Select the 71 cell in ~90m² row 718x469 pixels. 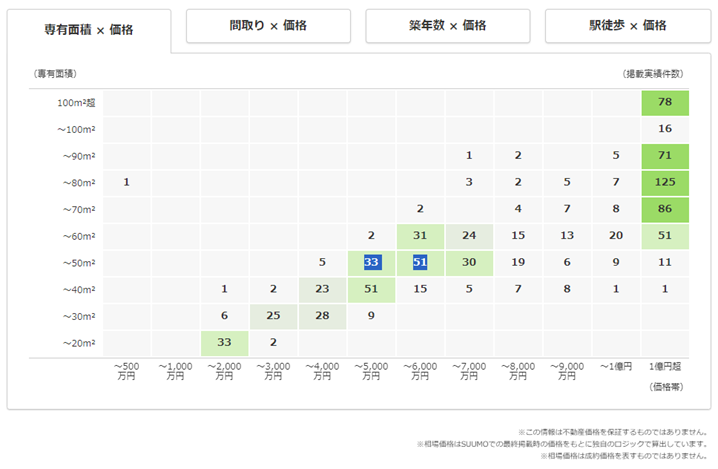[x=665, y=156]
